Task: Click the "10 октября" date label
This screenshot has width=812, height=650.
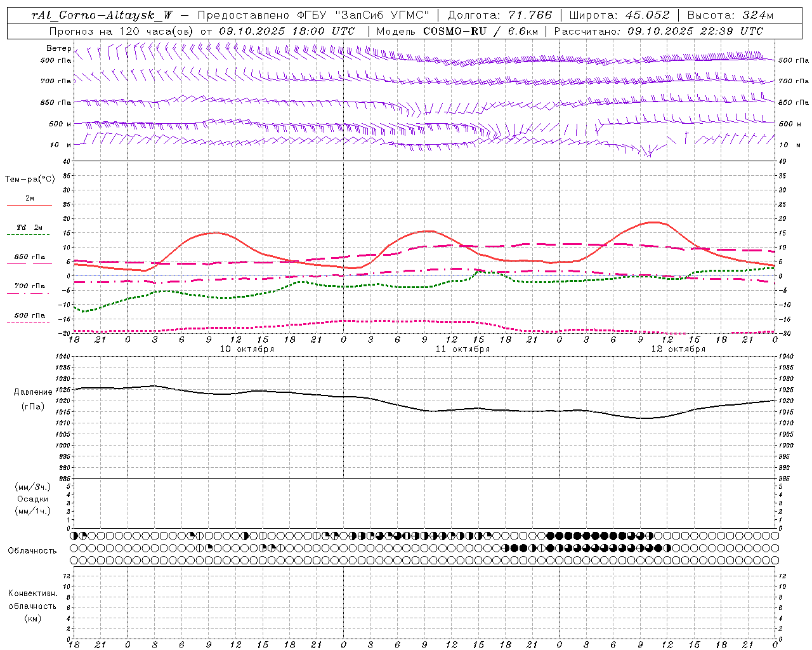Action: point(247,349)
